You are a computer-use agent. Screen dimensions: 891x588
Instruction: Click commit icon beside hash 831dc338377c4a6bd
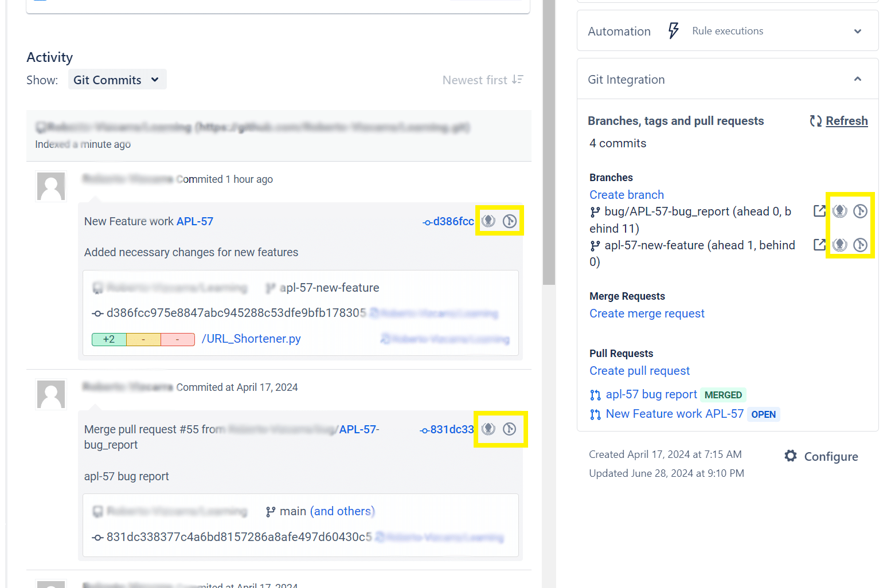tap(97, 538)
